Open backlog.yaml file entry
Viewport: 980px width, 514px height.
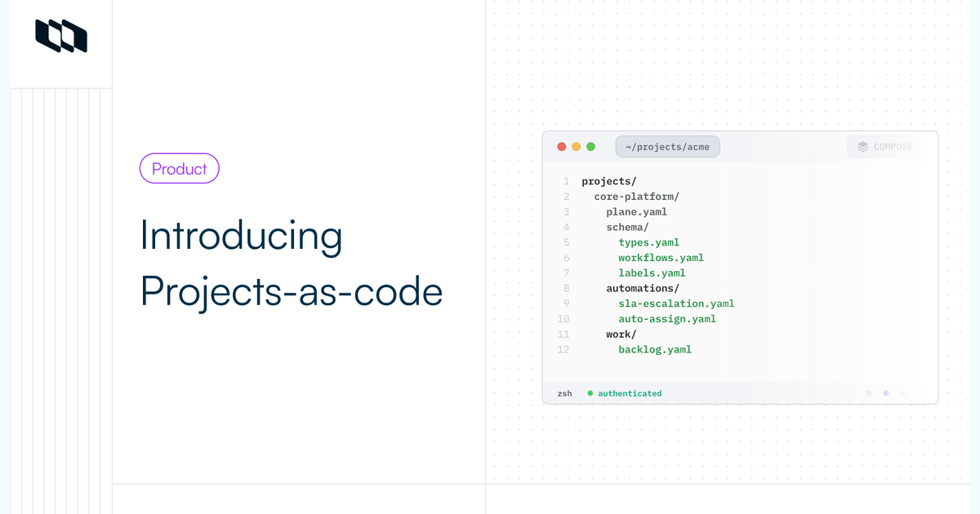tap(655, 350)
